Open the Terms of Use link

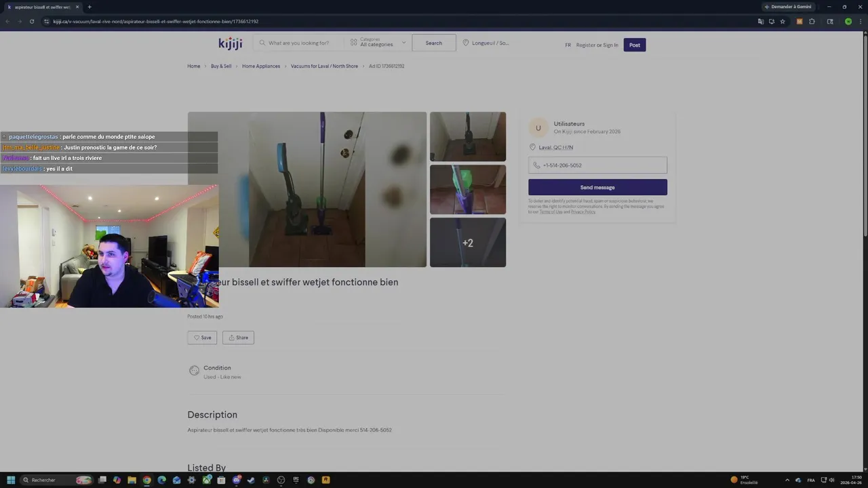[551, 212]
